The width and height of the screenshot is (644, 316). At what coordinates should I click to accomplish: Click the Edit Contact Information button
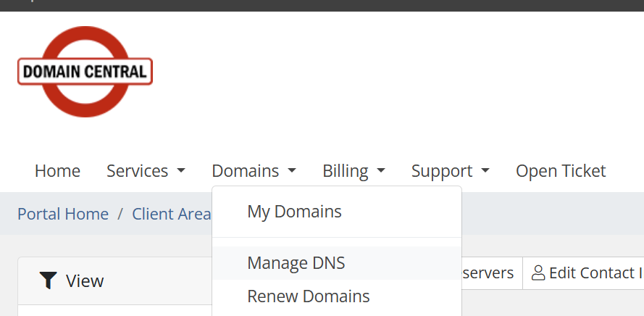click(x=583, y=273)
